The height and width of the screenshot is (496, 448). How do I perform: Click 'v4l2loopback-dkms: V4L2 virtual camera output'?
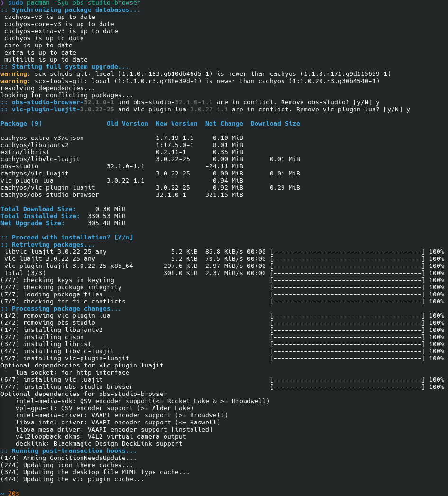tap(101, 437)
